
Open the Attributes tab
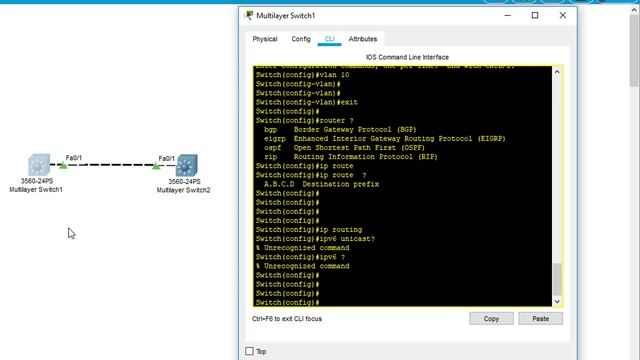pyautogui.click(x=362, y=39)
